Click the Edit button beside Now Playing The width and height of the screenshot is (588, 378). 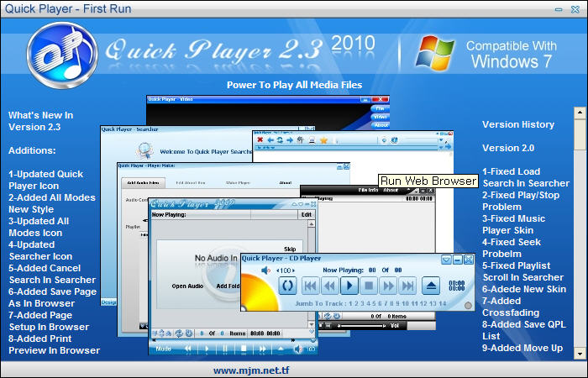[307, 214]
